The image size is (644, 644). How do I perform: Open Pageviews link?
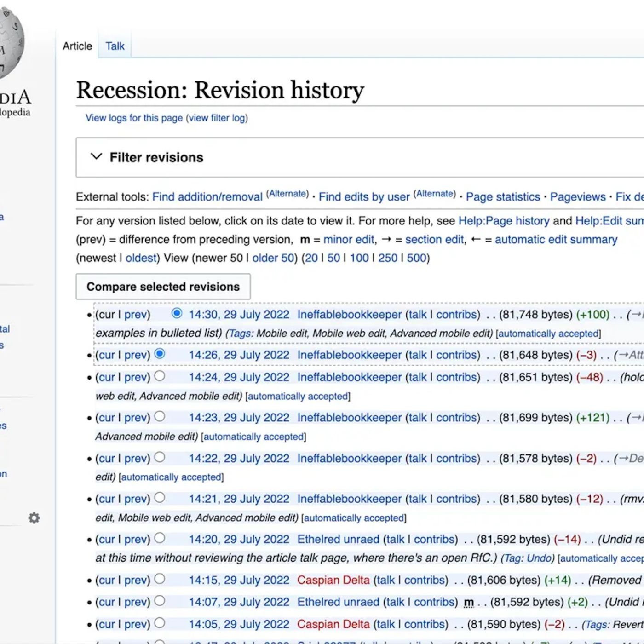[578, 197]
